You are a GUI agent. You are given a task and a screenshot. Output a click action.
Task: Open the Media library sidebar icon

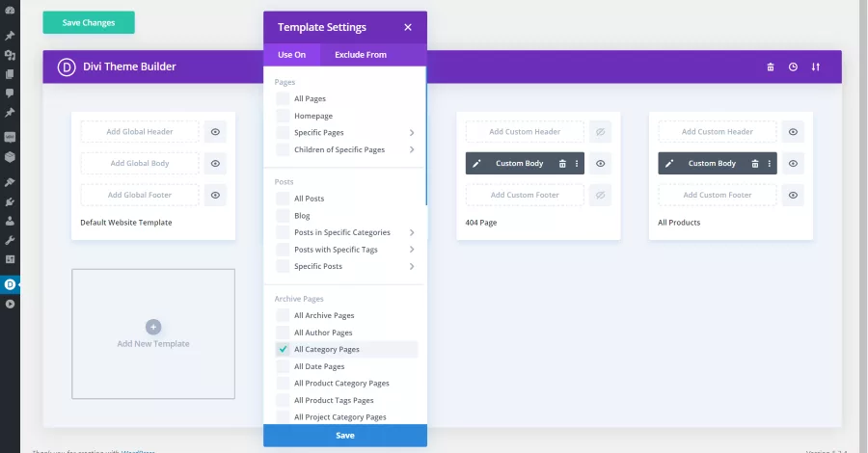pyautogui.click(x=10, y=55)
